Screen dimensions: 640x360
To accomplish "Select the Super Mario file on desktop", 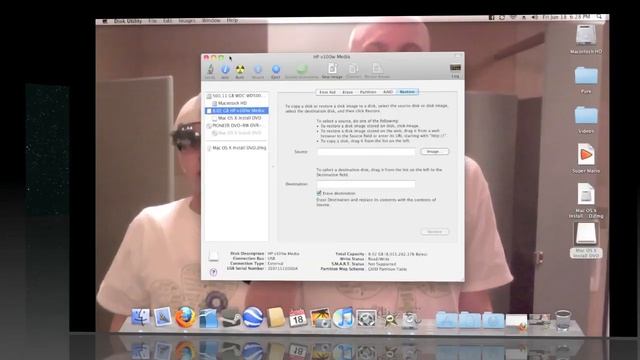I will pyautogui.click(x=586, y=159).
